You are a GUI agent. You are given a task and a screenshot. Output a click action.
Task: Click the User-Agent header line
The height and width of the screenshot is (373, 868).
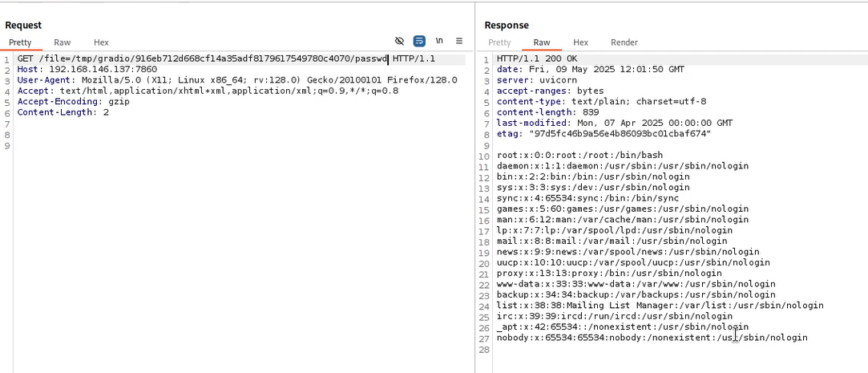pos(237,80)
